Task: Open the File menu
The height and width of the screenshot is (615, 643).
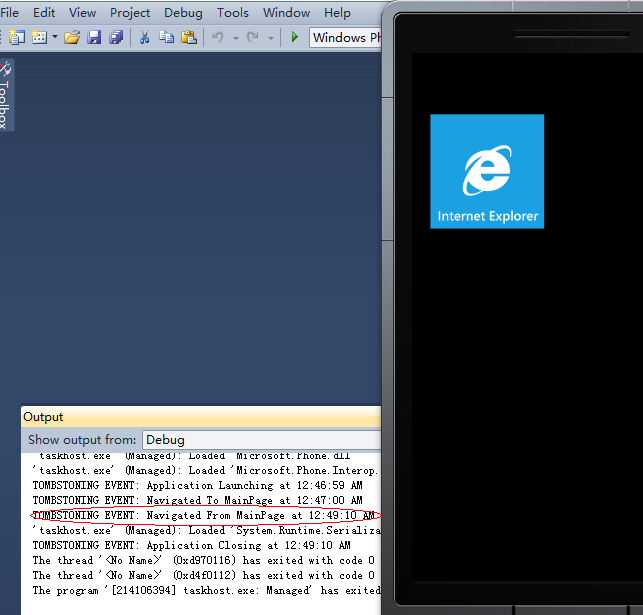Action: (x=9, y=13)
